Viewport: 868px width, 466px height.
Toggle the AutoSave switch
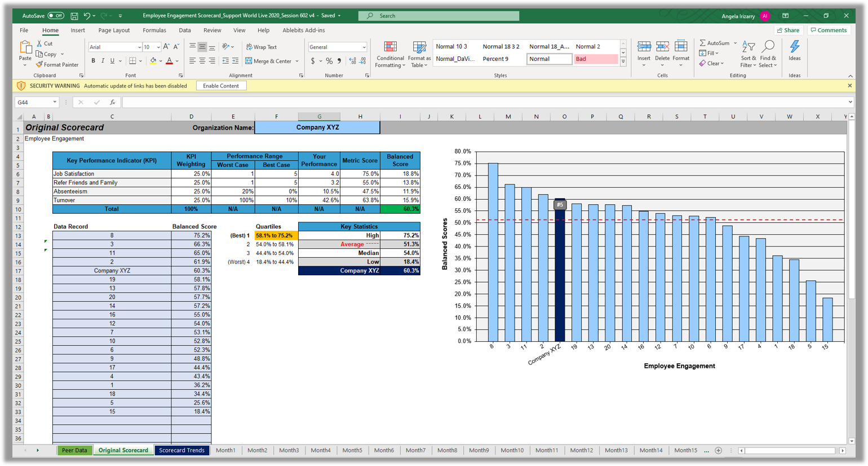click(x=56, y=16)
